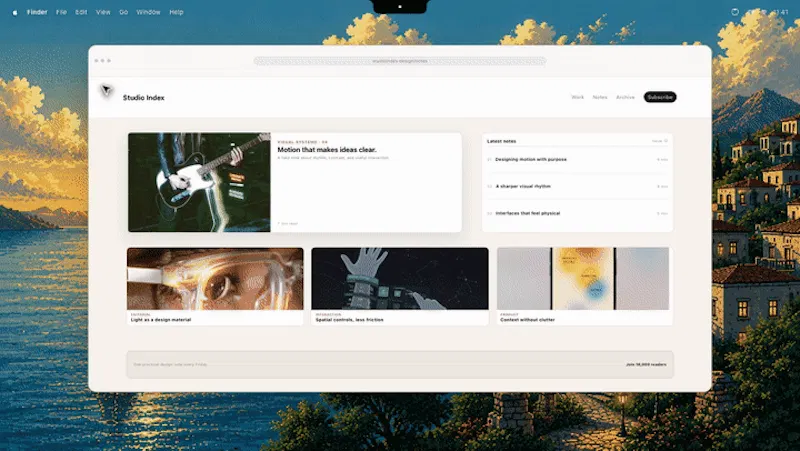Image resolution: width=800 pixels, height=451 pixels.
Task: Open the heatmap phone screens thumbnail
Action: pos(583,279)
